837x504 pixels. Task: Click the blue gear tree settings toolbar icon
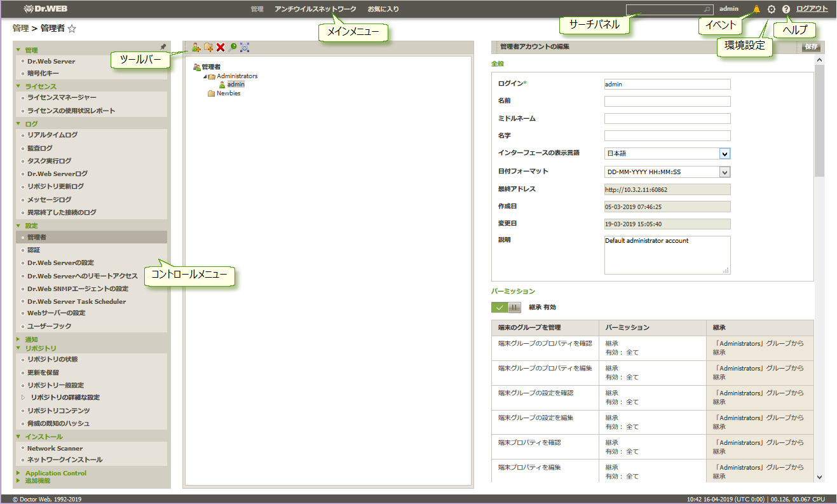[x=245, y=48]
